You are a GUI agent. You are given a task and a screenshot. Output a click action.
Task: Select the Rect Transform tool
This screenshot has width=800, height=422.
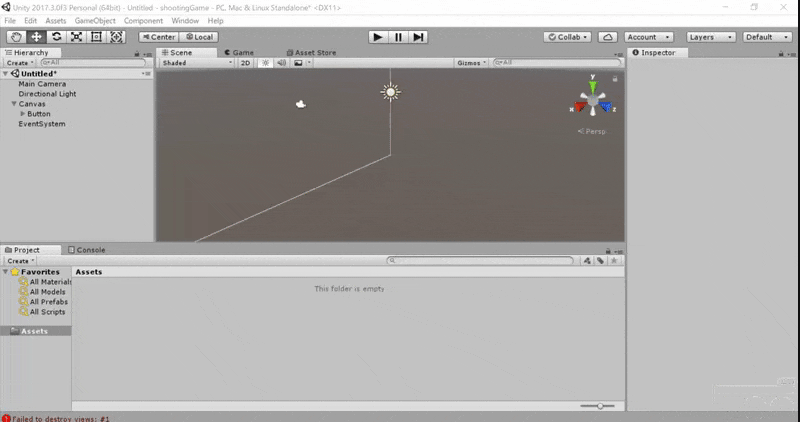(x=96, y=37)
